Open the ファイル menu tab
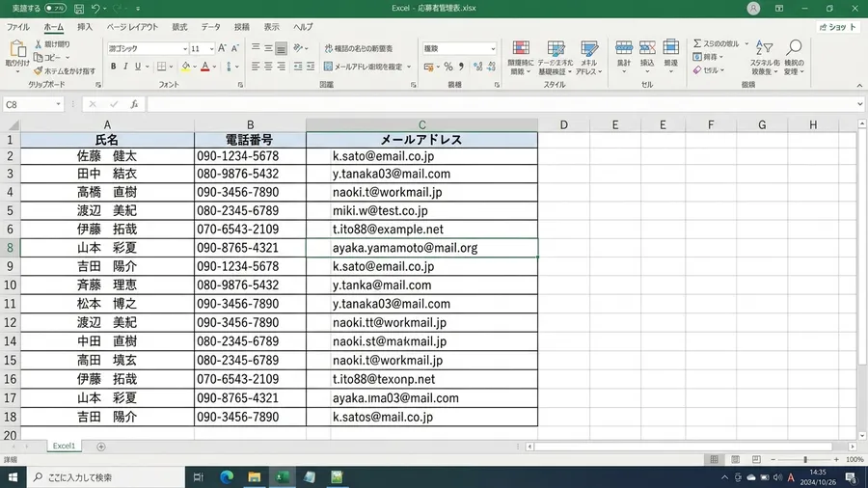The width and height of the screenshot is (868, 488). click(x=17, y=27)
